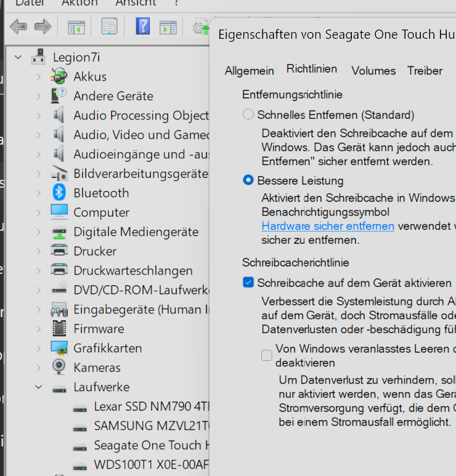Viewport: 456px width, 476px height.
Task: Show/hide console tree toolbar icon
Action: point(76,27)
